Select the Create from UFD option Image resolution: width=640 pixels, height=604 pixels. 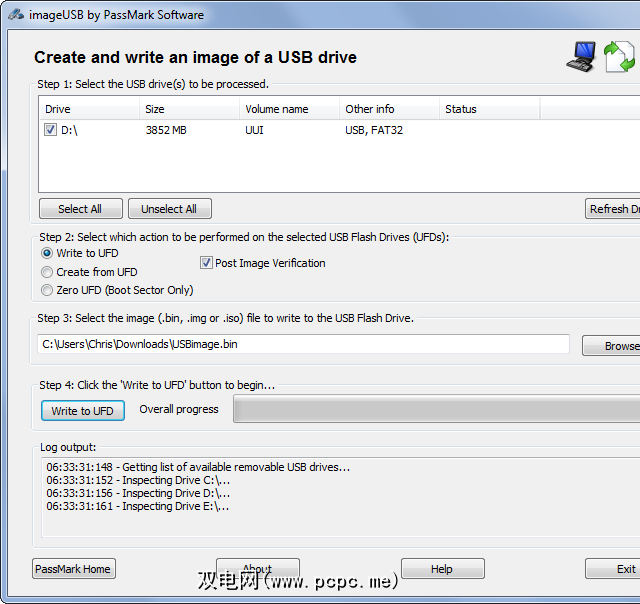[x=47, y=272]
